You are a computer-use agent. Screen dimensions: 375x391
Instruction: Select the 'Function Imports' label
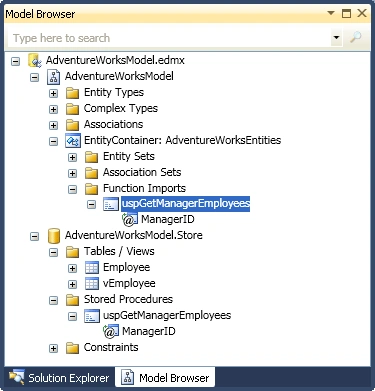[144, 188]
